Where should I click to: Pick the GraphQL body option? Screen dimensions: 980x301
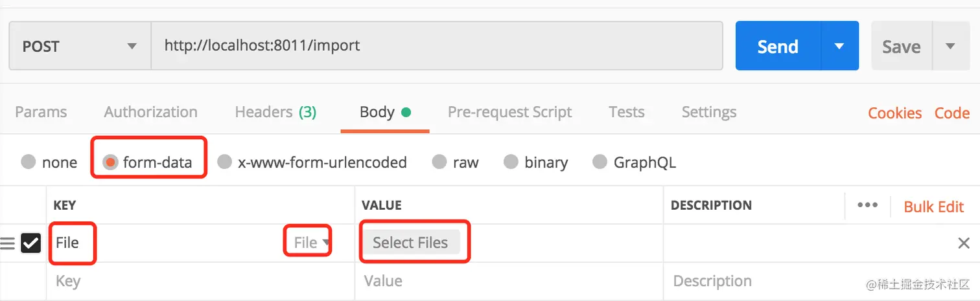point(600,162)
